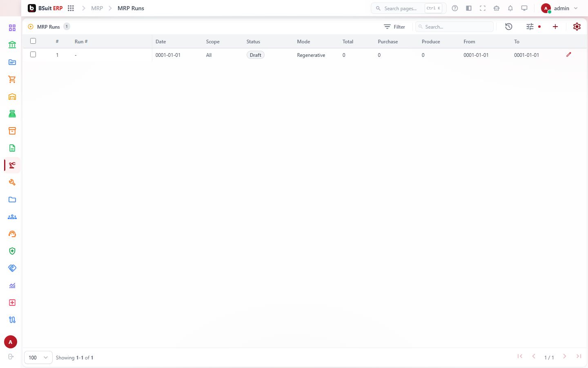Enter fullscreen with the expand icon
The height and width of the screenshot is (368, 588).
click(483, 8)
